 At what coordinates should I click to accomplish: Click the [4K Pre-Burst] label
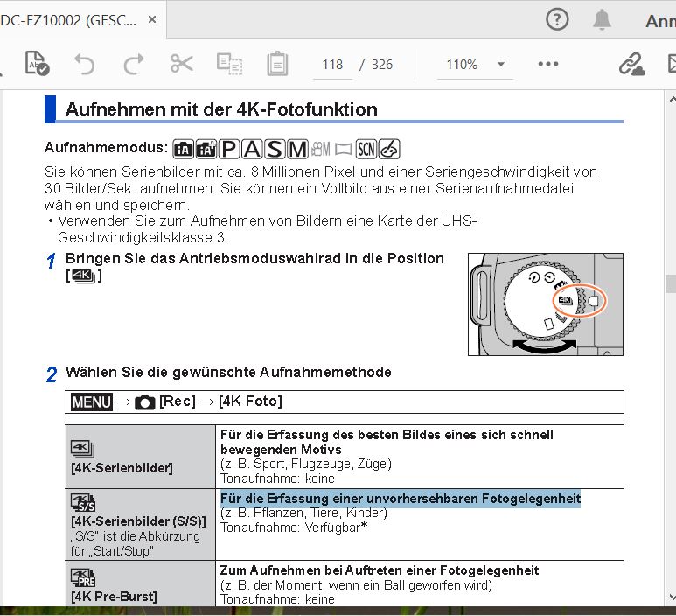[x=114, y=597]
